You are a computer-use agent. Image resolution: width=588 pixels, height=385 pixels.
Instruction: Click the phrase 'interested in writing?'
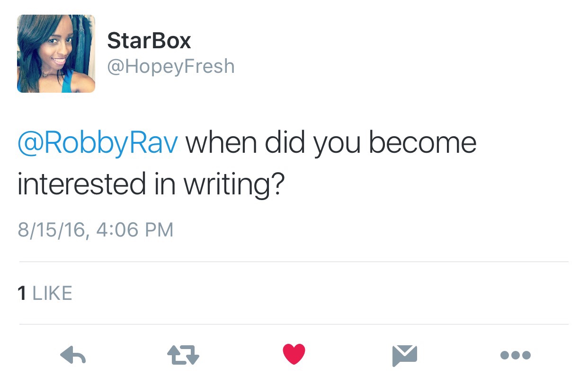point(151,184)
